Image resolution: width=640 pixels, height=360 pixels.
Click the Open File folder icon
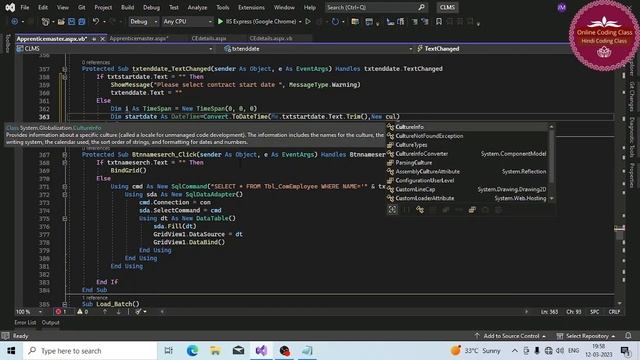tap(61, 22)
